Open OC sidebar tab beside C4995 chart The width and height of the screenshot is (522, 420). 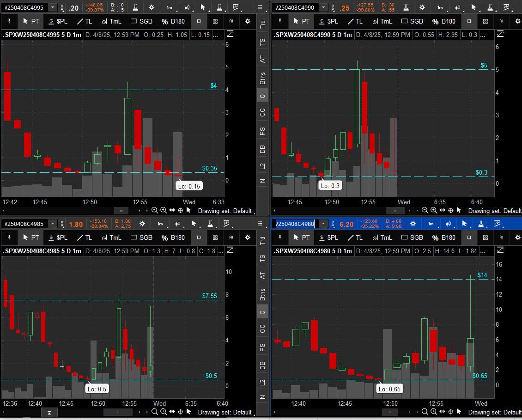(263, 113)
